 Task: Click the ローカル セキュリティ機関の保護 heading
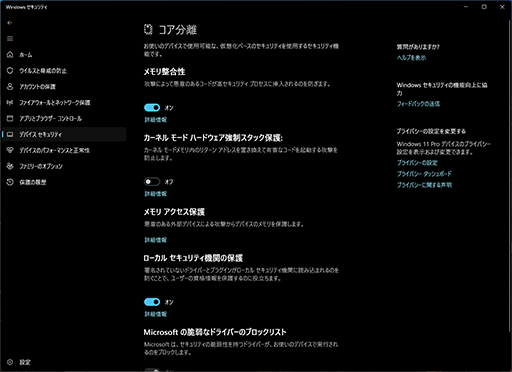pos(193,258)
